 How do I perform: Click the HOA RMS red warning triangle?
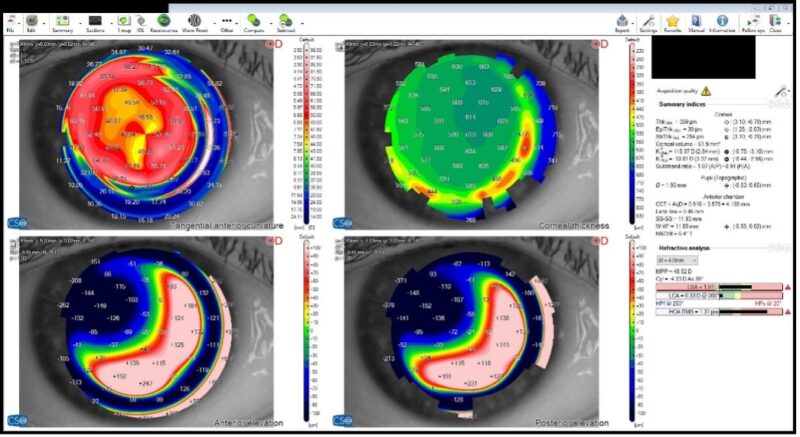788,312
